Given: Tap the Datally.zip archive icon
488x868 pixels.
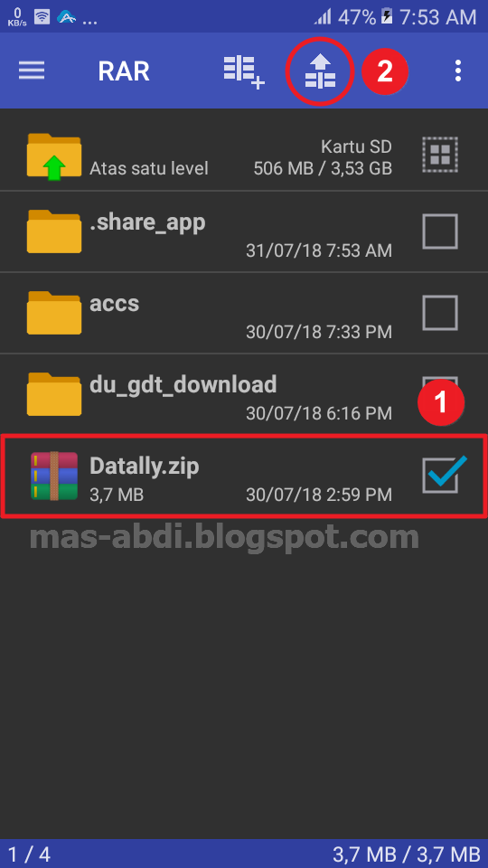Looking at the screenshot, I should (53, 476).
